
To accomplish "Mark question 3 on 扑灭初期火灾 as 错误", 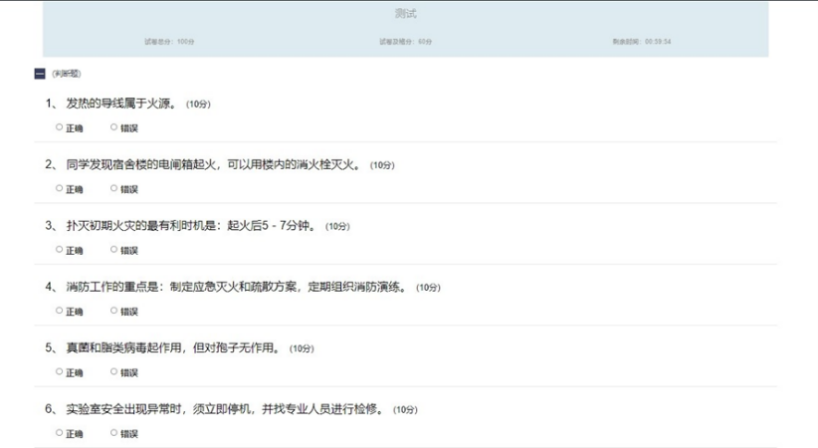I will pyautogui.click(x=114, y=249).
